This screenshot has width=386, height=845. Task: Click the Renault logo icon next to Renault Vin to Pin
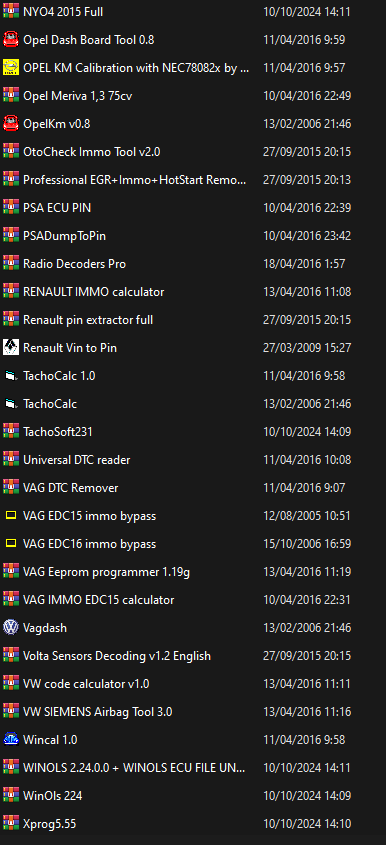(x=11, y=348)
